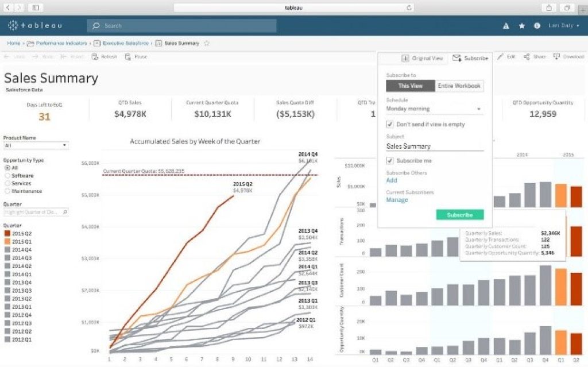The width and height of the screenshot is (588, 367).
Task: Select 2014 Q3 in Quarter legend
Action: tap(22, 258)
